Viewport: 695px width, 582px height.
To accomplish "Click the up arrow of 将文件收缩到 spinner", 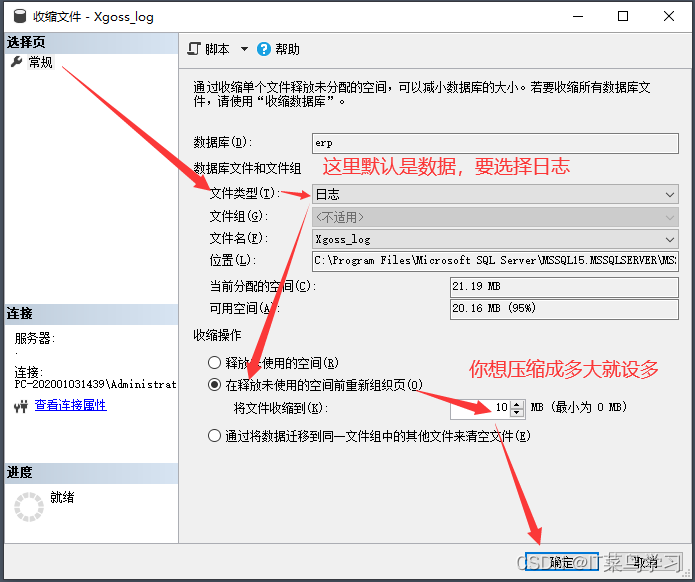I will coord(517,404).
